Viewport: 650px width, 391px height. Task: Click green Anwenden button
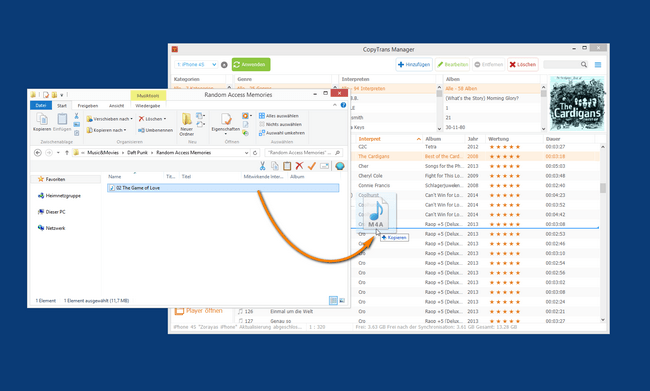(251, 65)
